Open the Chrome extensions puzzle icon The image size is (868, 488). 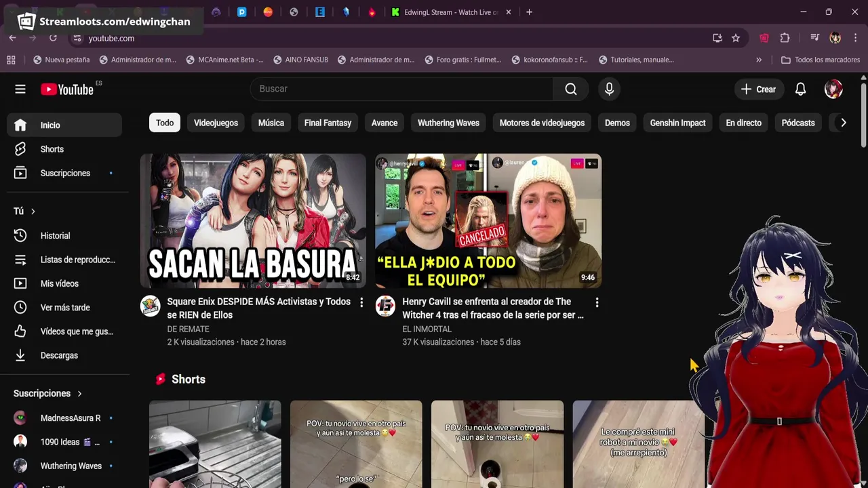pyautogui.click(x=785, y=38)
